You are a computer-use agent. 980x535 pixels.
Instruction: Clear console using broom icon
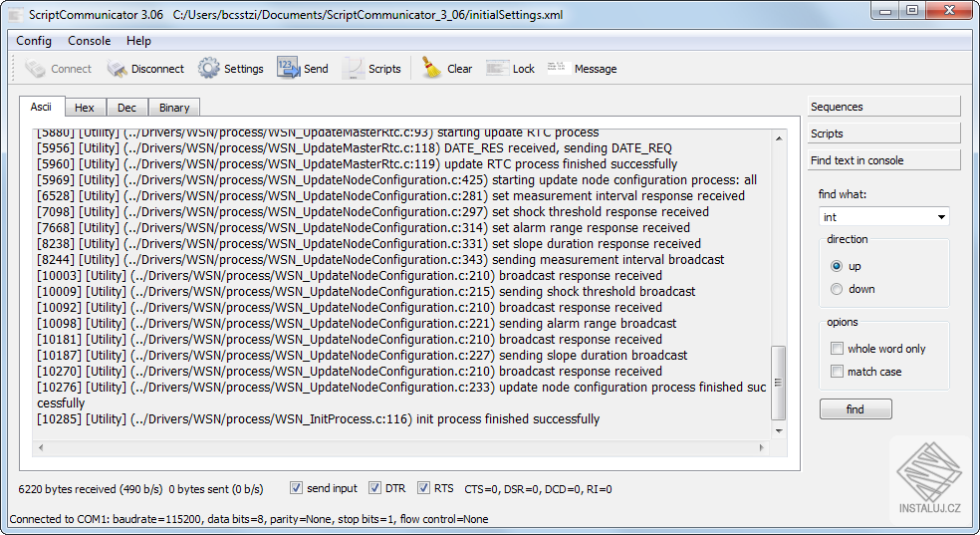tap(431, 68)
